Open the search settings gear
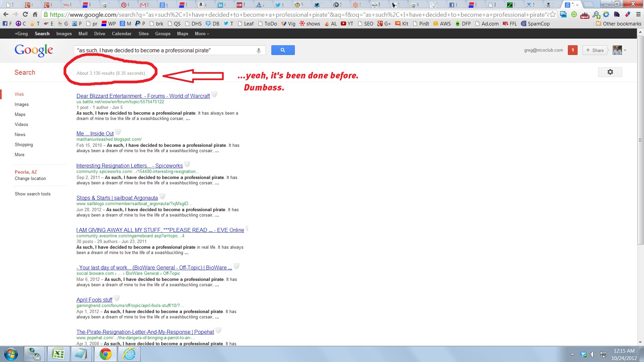The height and width of the screenshot is (362, 644). 610,72
